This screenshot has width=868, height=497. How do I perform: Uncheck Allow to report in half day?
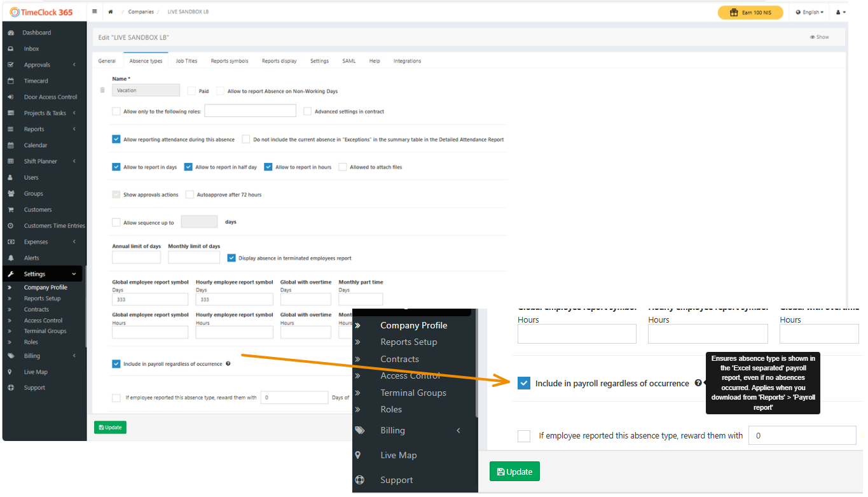pyautogui.click(x=188, y=167)
